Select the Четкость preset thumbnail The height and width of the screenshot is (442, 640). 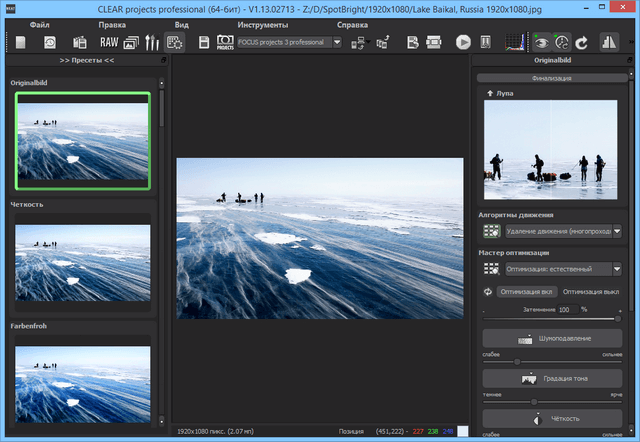[84, 264]
